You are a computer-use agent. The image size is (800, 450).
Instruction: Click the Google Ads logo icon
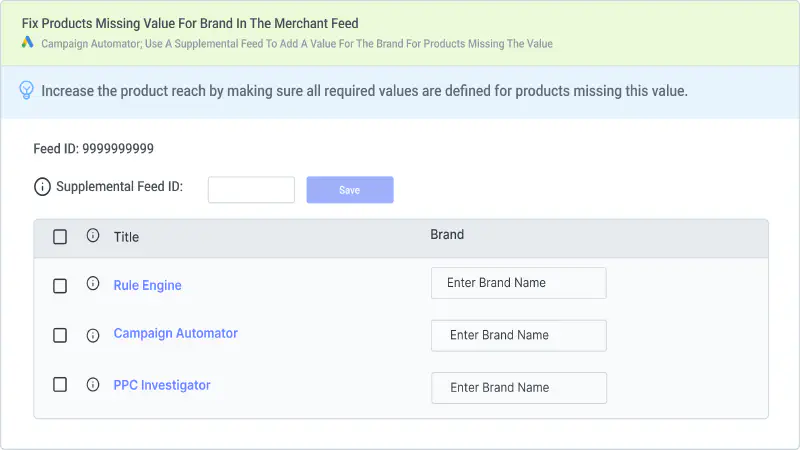click(x=28, y=42)
